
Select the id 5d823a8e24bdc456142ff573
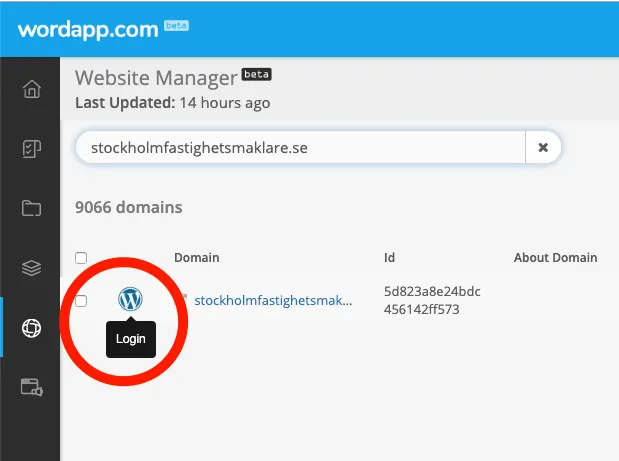coord(432,300)
